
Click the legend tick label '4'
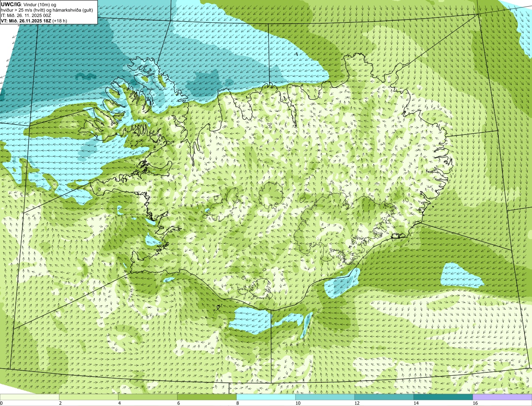click(119, 403)
